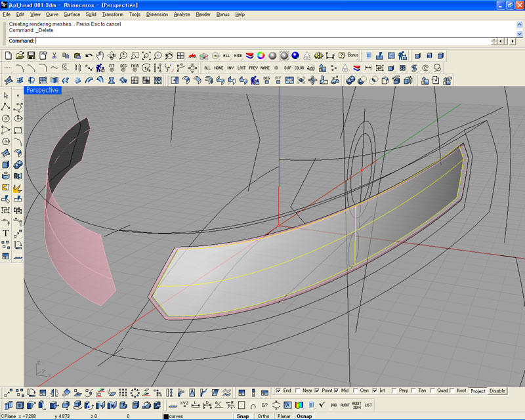Viewport: 525px width, 420px height.
Task: Click the Undo arrow icon
Action: click(88, 56)
